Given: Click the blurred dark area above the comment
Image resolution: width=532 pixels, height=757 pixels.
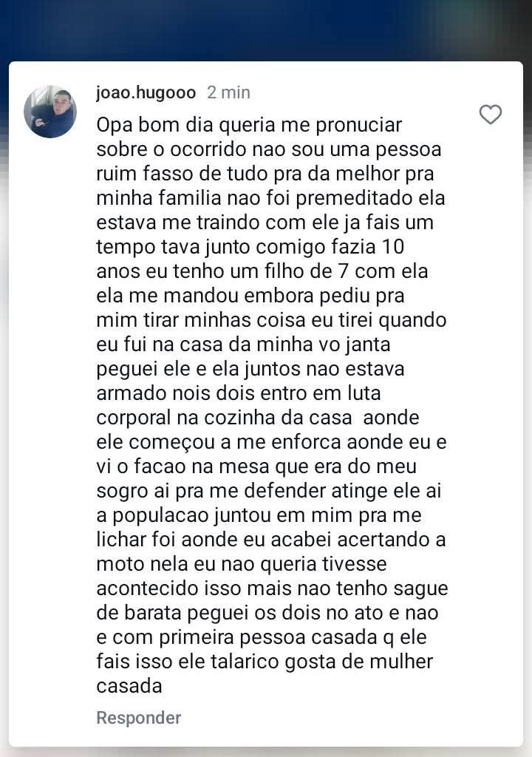Looking at the screenshot, I should tap(266, 30).
